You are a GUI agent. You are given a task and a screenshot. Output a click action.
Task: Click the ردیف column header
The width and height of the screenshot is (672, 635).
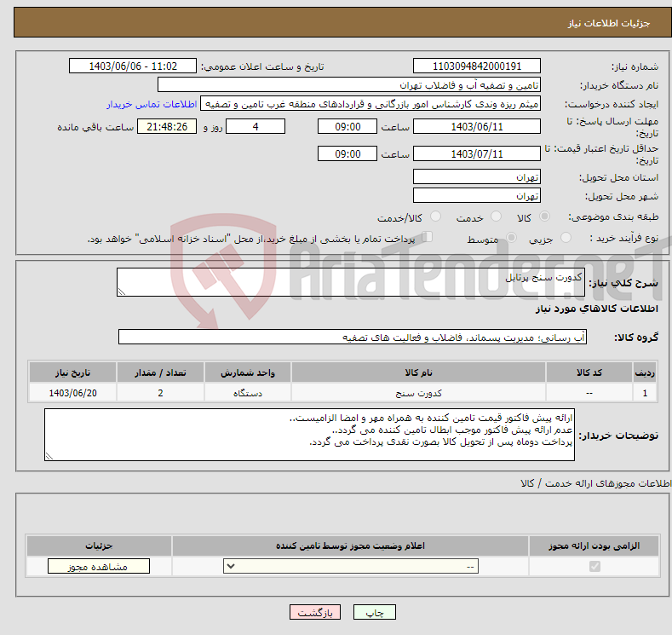(x=645, y=372)
